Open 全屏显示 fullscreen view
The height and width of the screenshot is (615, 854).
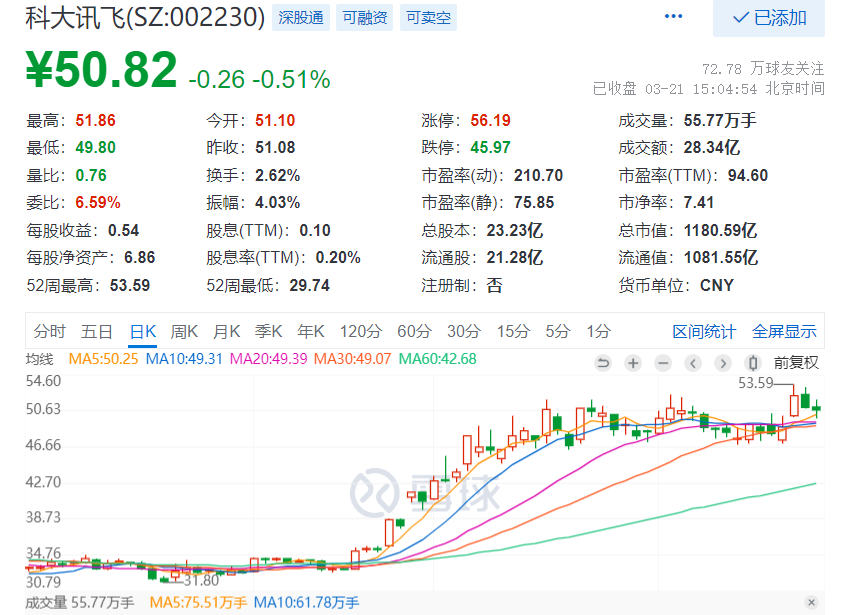[784, 331]
